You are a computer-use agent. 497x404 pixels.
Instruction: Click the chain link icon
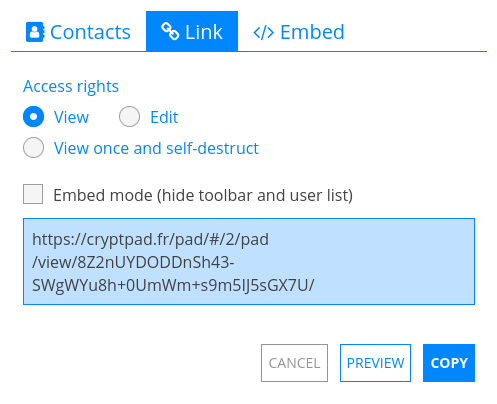click(x=170, y=31)
